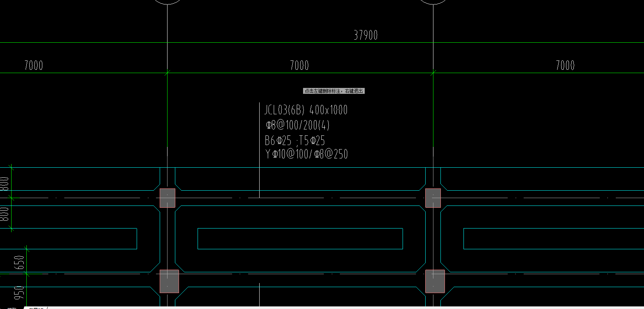Click the delete-annotation hint tooltip
The image size is (644, 309).
click(334, 91)
